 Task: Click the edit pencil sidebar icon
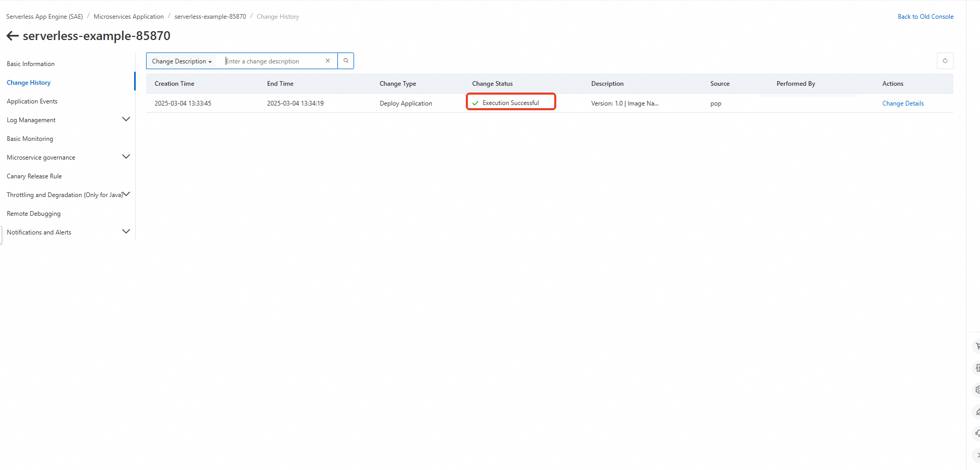(x=977, y=411)
